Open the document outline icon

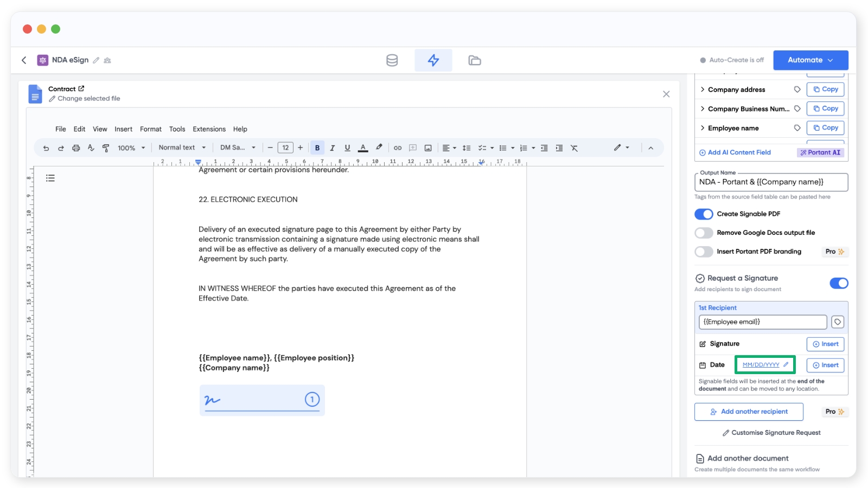[x=50, y=178]
